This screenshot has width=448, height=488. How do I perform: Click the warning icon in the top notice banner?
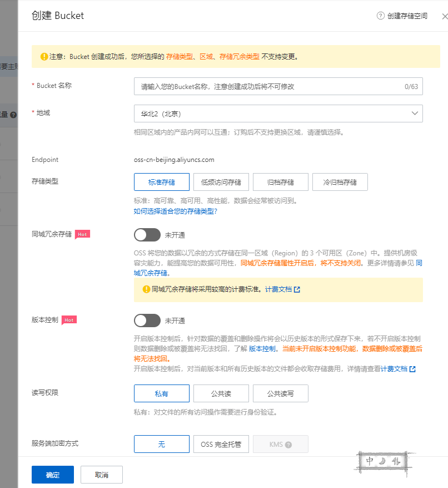pos(44,56)
